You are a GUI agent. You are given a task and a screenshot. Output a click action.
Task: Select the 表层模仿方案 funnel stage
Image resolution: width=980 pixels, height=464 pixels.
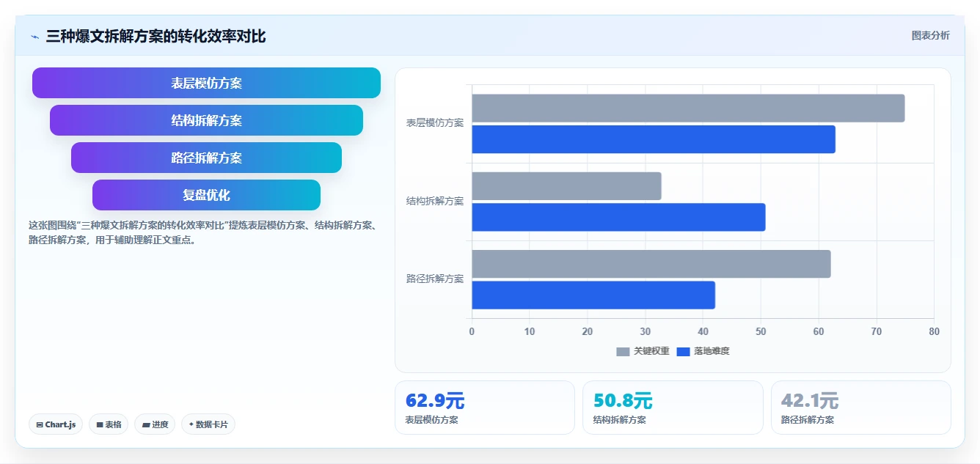pyautogui.click(x=206, y=83)
